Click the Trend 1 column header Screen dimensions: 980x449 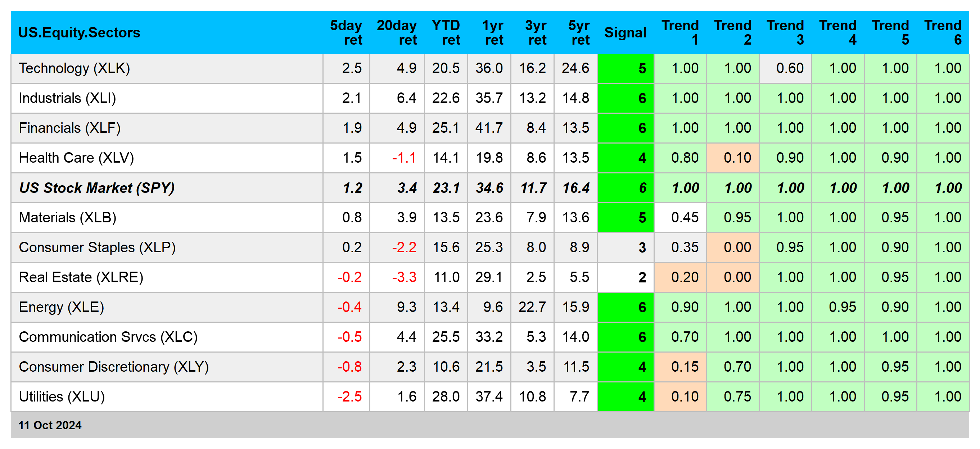[x=680, y=33]
